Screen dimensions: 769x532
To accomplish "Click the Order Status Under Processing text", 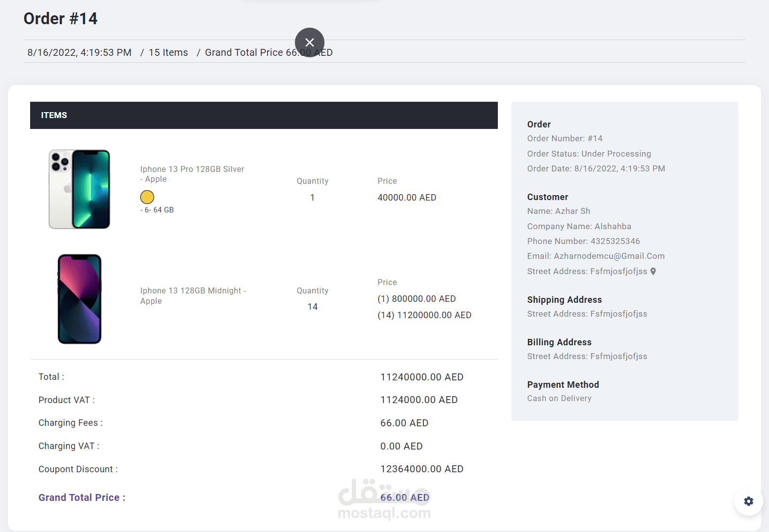I will tap(589, 154).
